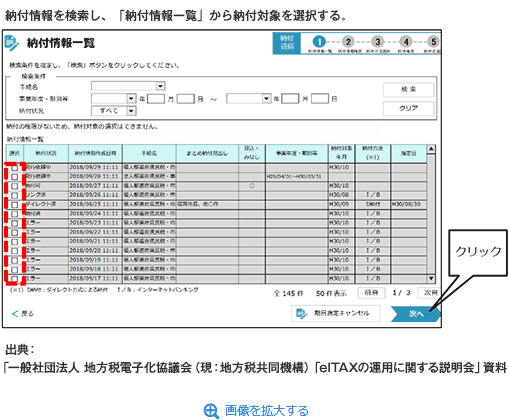Viewport: 510px width, 420px height.
Task: Select エラー row dated 2018/09/23 checkbox
Action: coord(14,223)
